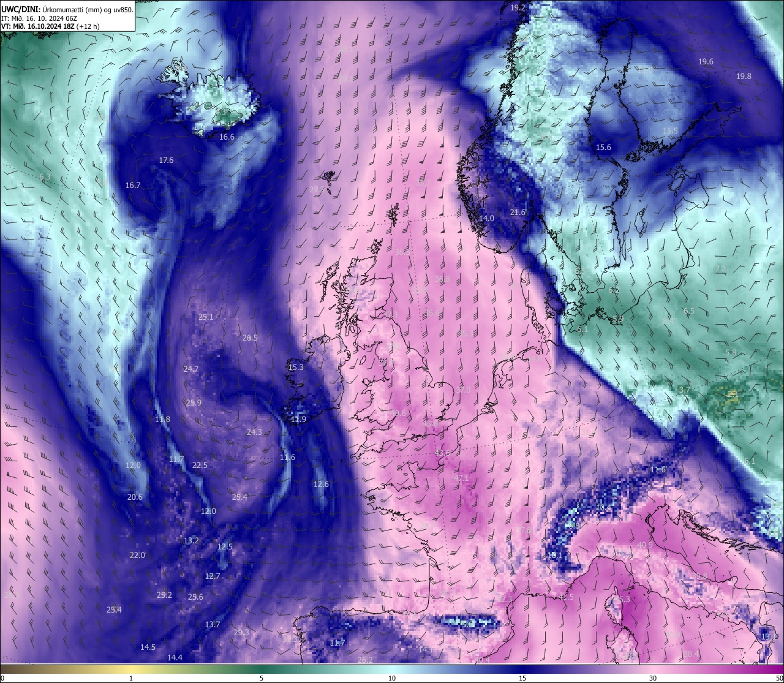Click the 12.5 value label
This screenshot has height=683, width=784.
click(225, 547)
